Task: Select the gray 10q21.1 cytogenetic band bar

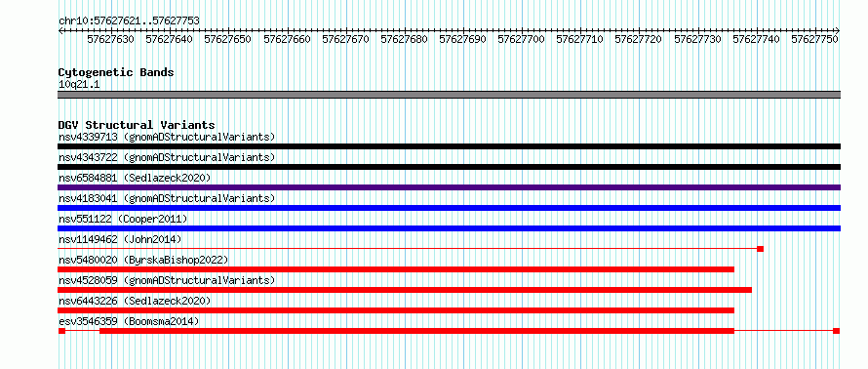Action: click(449, 95)
